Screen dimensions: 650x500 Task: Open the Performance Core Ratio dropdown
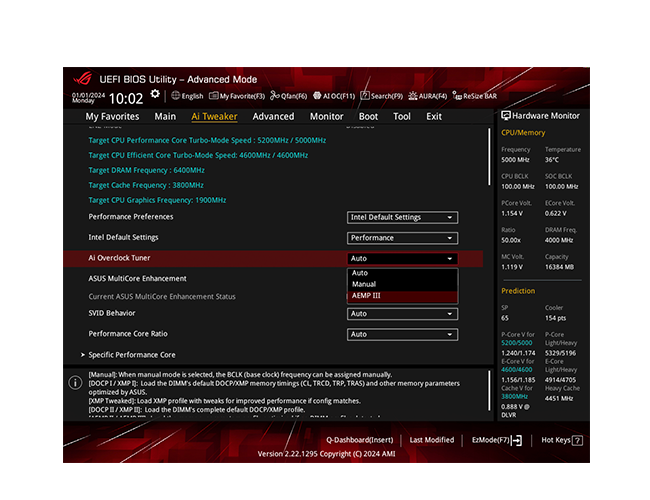[402, 335]
